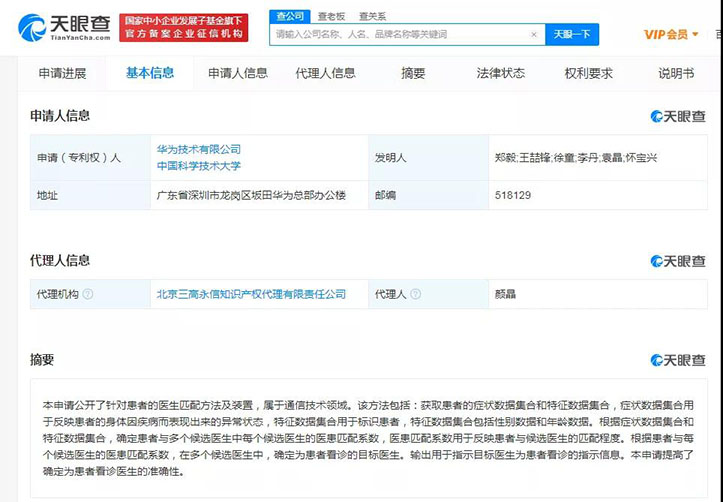Click 天眼查 watermark logo in 代理人信息 section
This screenshot has width=723, height=502.
point(677,261)
